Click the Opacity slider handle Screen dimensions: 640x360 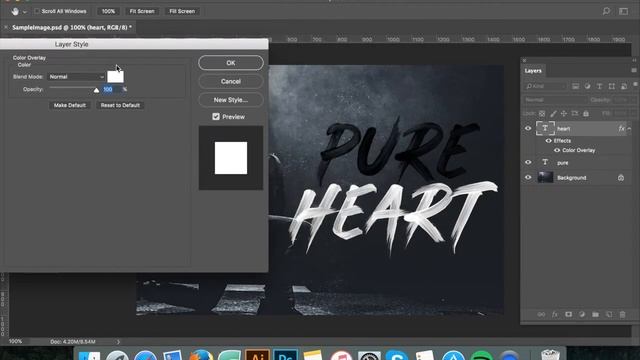pyautogui.click(x=96, y=90)
